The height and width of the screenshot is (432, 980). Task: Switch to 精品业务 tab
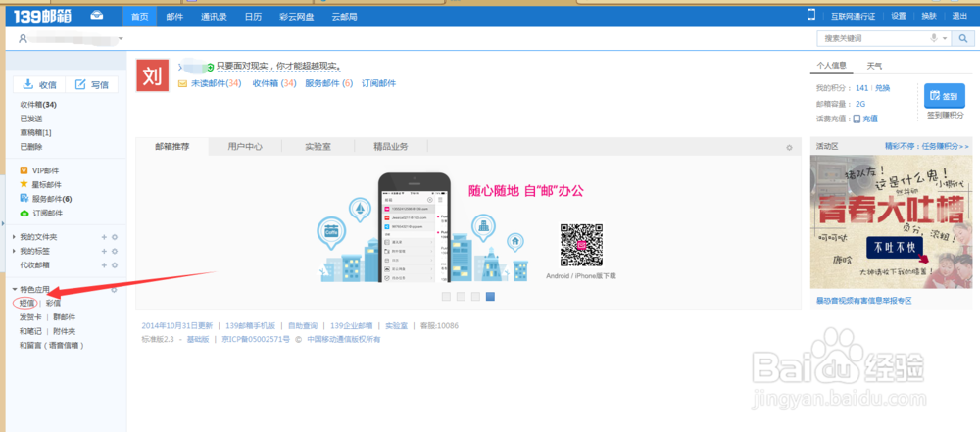391,147
